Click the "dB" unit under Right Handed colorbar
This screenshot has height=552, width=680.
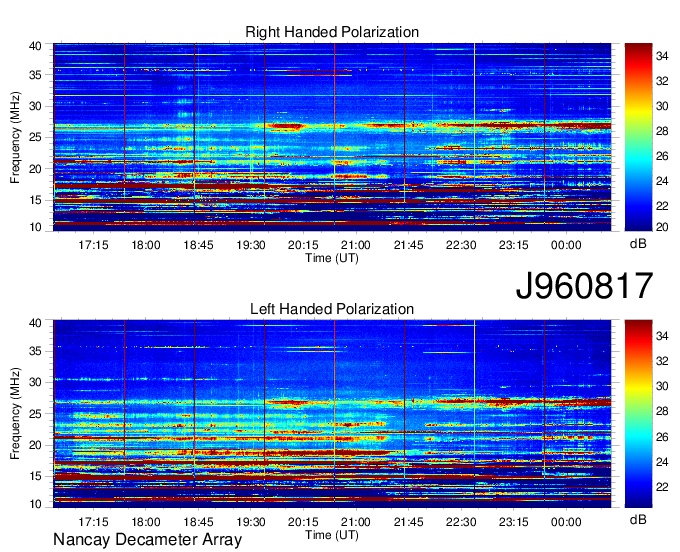tap(638, 244)
